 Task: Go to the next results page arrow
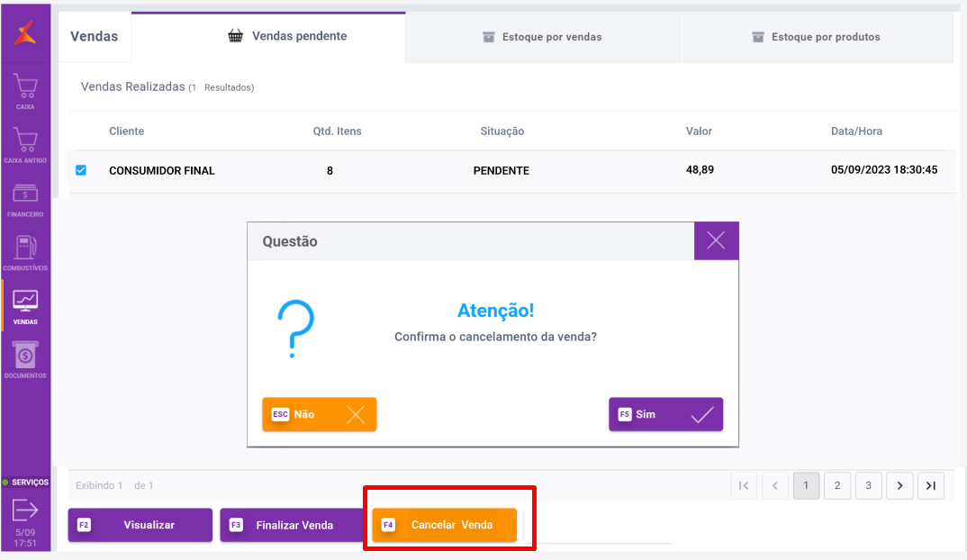(x=899, y=486)
